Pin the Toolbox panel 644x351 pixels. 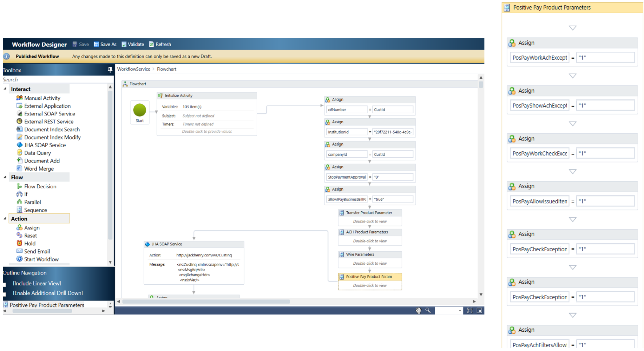coord(110,70)
